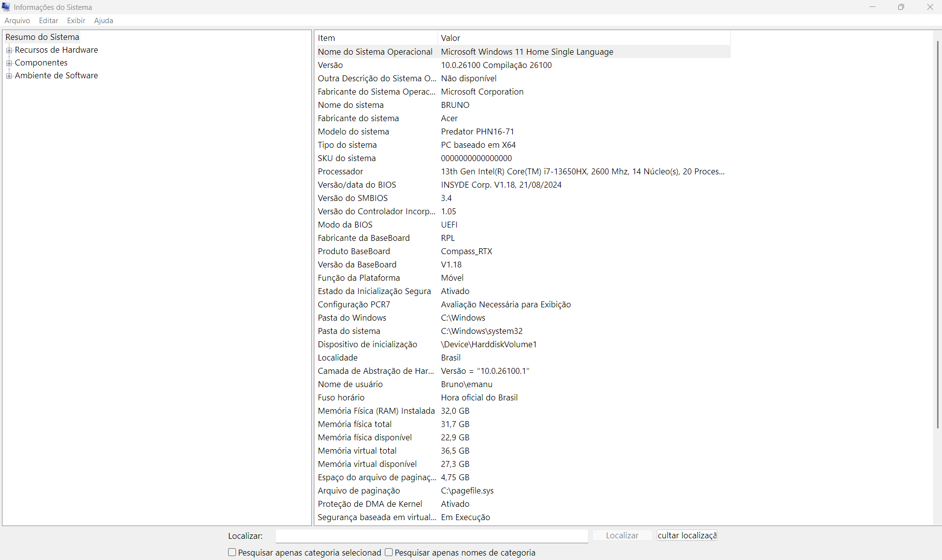Image resolution: width=942 pixels, height=560 pixels.
Task: Select Ambiente de Software label
Action: (56, 75)
